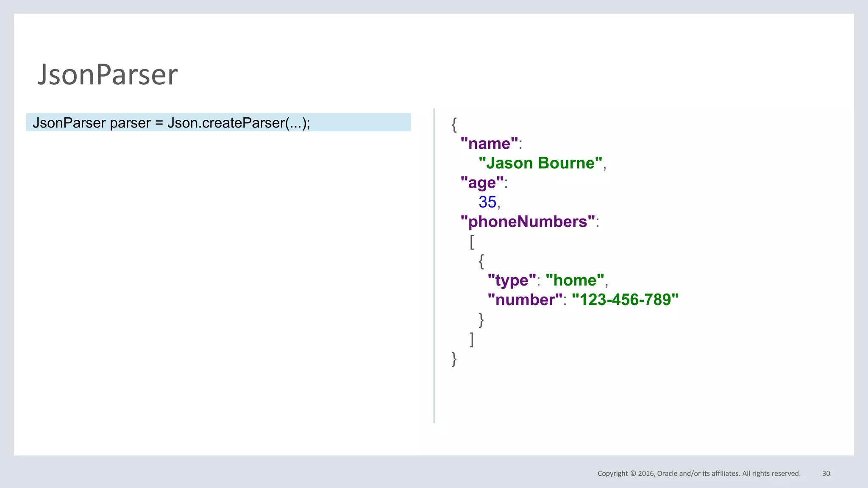Screen dimensions: 868x488
Task: Click the slide number 30
Action: pos(826,473)
